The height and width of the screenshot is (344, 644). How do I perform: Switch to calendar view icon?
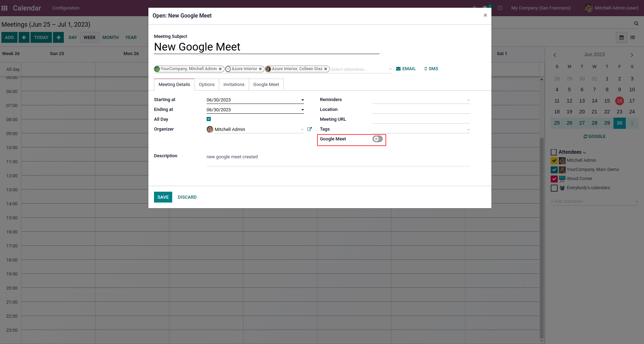click(622, 38)
